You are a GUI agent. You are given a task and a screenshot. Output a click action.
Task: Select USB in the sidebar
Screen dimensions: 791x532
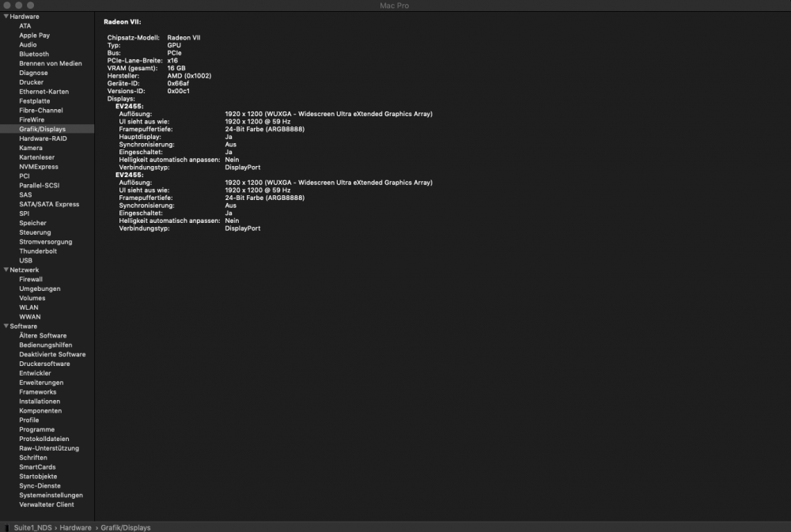[x=26, y=261]
